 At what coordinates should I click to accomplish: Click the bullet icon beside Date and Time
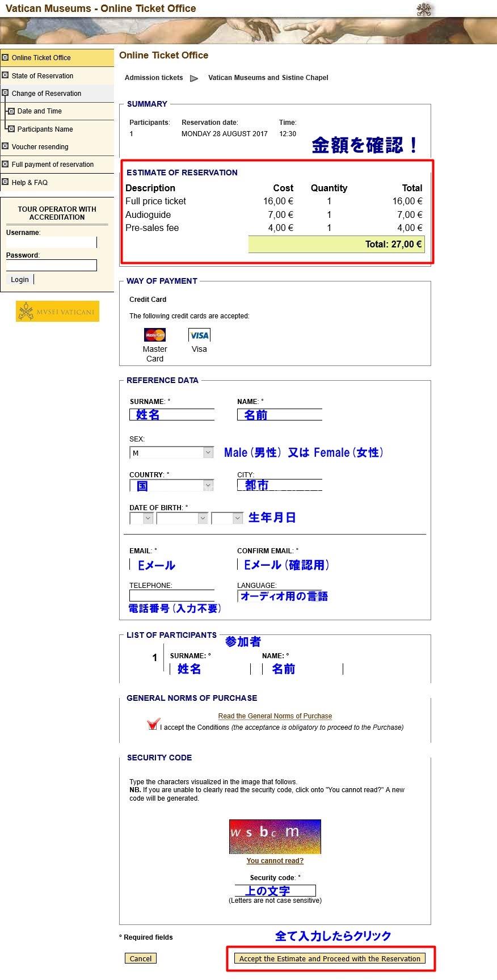[11, 111]
